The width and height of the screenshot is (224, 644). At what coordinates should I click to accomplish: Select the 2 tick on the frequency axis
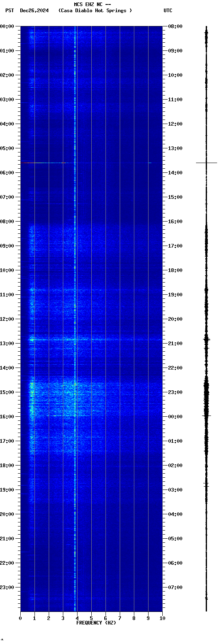(x=49, y=618)
